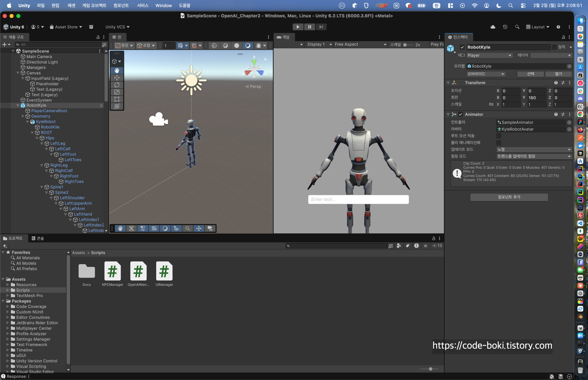Click Assets in the breadcrumb path

pos(78,253)
